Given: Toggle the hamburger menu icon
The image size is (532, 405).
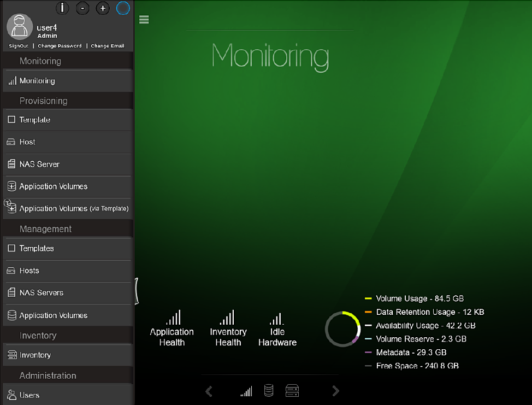Looking at the screenshot, I should [x=144, y=20].
